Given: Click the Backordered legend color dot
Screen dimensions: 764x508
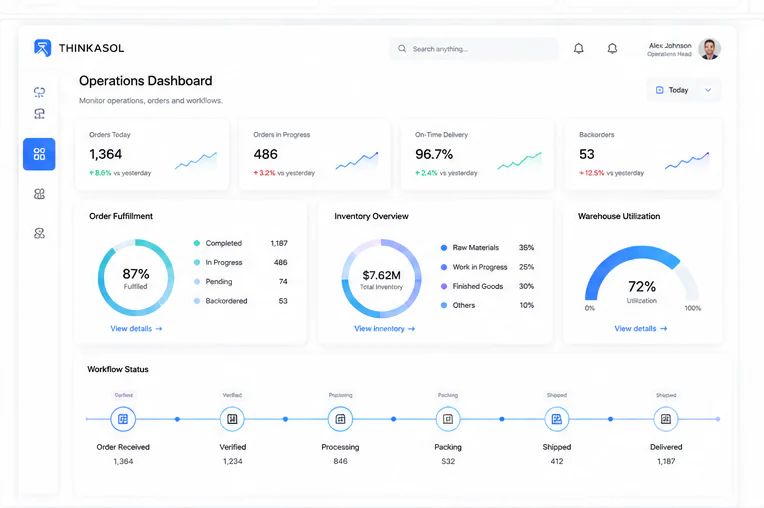Looking at the screenshot, I should (197, 301).
